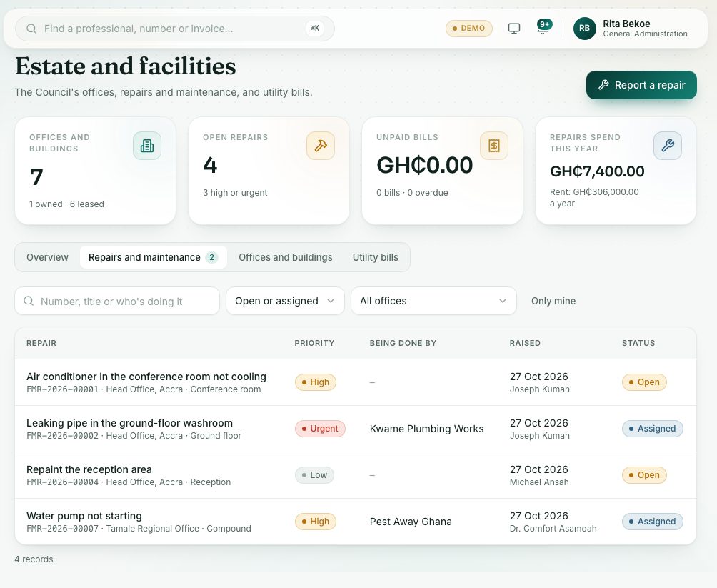717x588 pixels.
Task: Click Michael Ansah raised-by name
Action: 539,482
